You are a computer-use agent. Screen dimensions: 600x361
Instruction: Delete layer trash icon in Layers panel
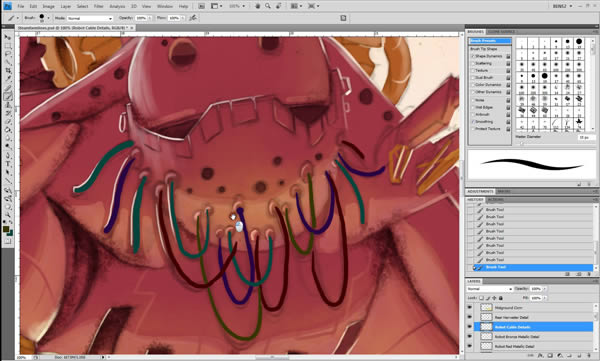click(x=589, y=356)
